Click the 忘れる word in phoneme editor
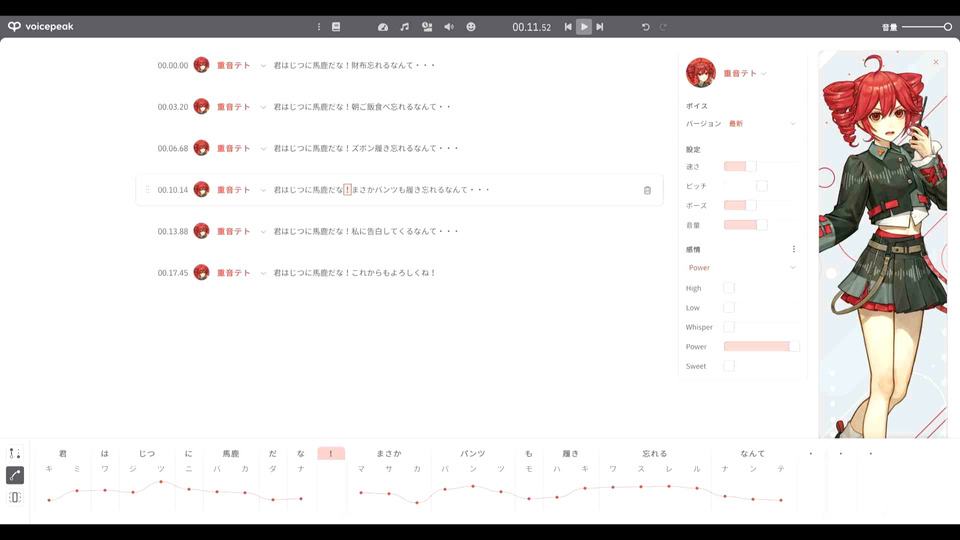Image resolution: width=960 pixels, height=540 pixels. [x=654, y=454]
